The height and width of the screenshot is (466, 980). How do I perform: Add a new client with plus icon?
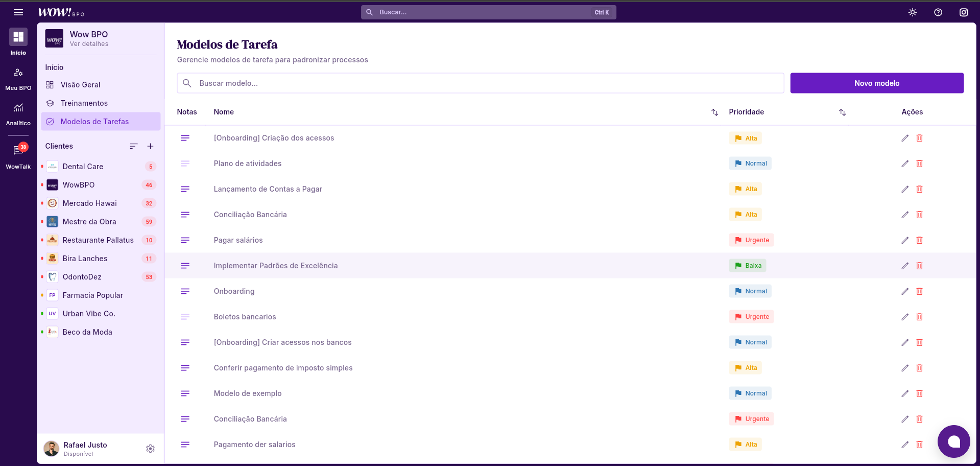(150, 146)
